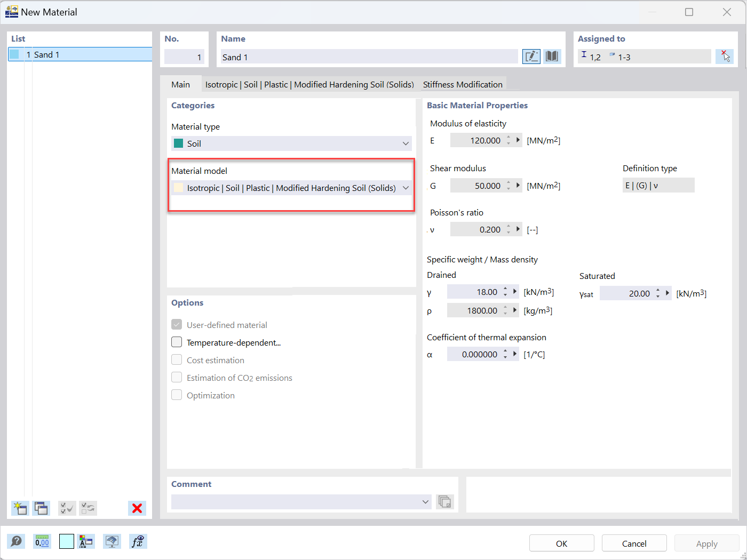This screenshot has width=747, height=560.
Task: Open the arrow menu next to Shear modulus value
Action: pos(518,186)
